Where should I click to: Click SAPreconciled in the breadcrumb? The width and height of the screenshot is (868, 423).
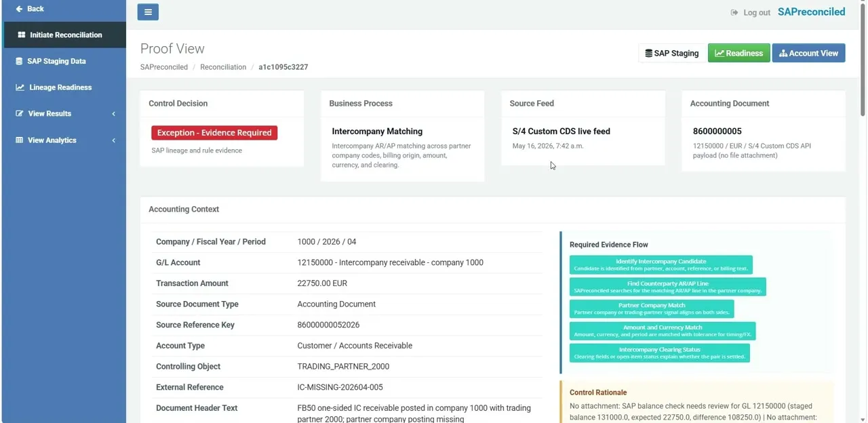point(164,67)
